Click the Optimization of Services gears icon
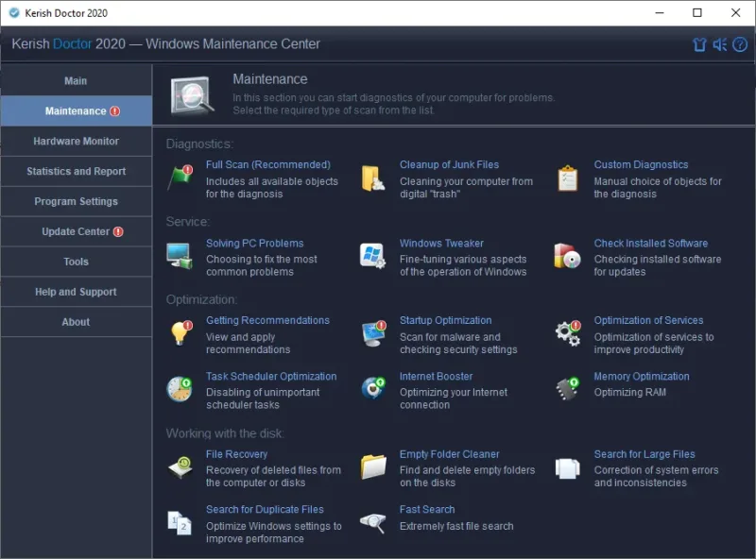 (568, 333)
